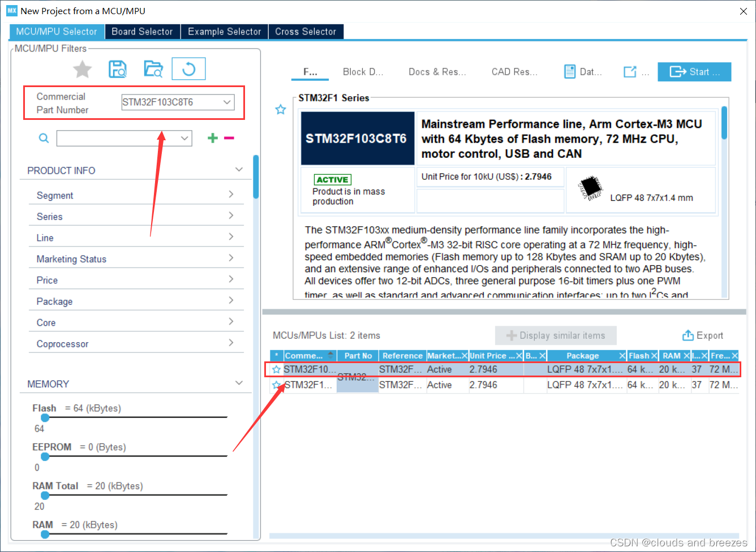Click the MCU list horizontal scrollbar
756x552 pixels.
click(504, 536)
